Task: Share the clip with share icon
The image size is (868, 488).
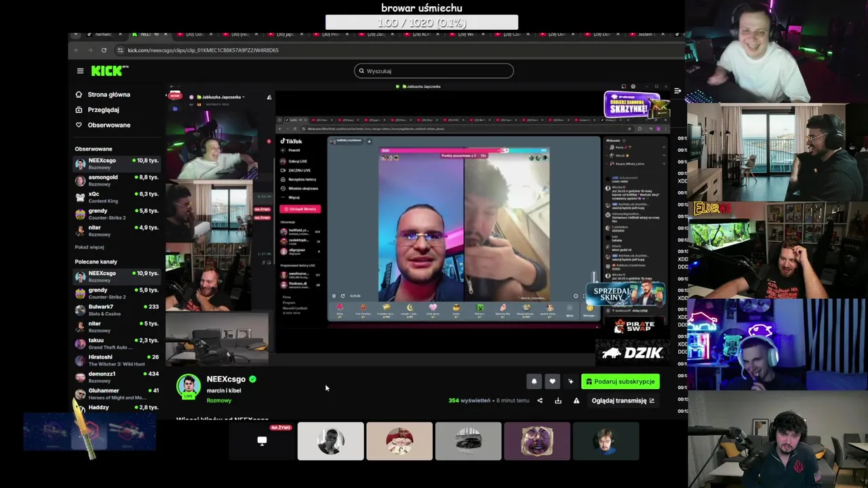Action: point(540,401)
